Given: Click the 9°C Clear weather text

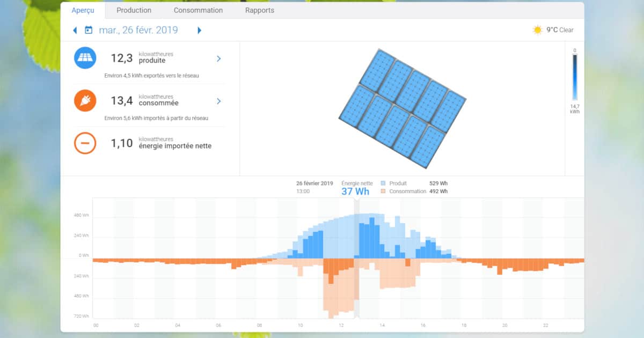Looking at the screenshot, I should [560, 30].
